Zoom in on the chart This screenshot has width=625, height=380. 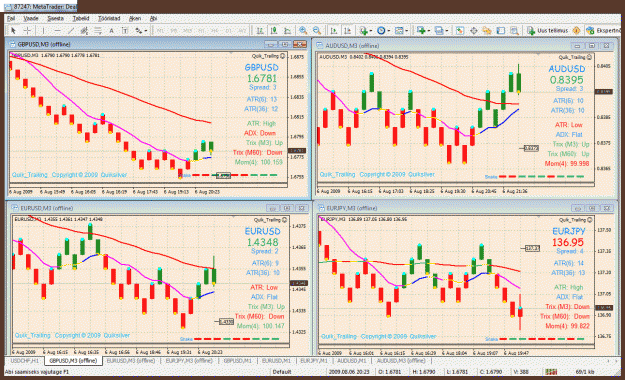click(x=303, y=31)
